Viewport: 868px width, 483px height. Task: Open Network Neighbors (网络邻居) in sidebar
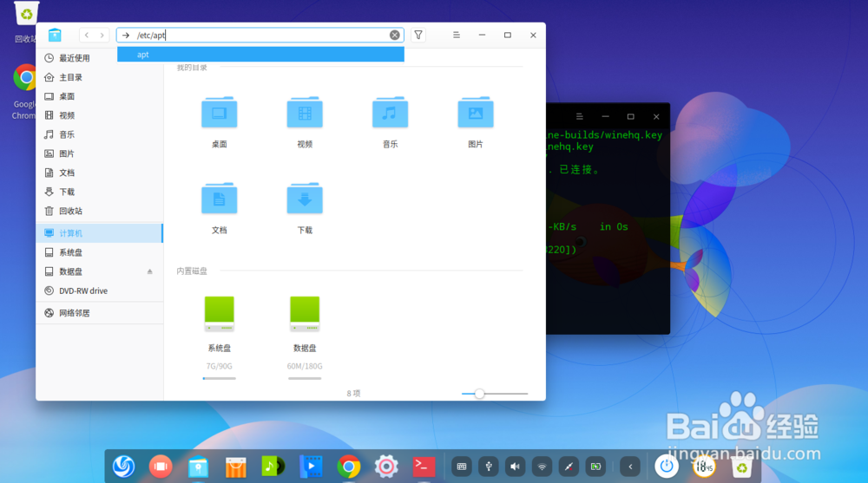pyautogui.click(x=100, y=313)
